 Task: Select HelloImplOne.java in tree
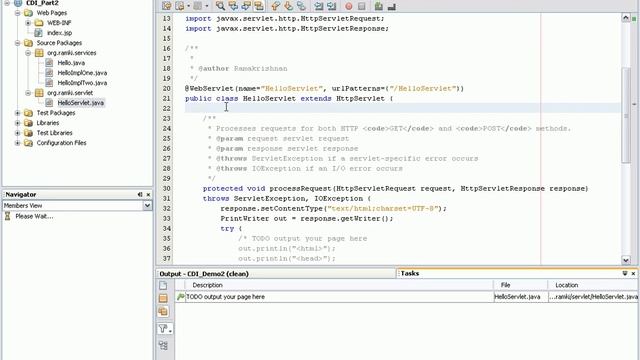[82, 73]
